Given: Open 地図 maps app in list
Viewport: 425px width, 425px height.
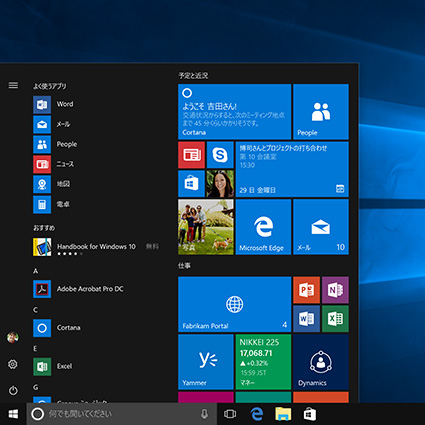Looking at the screenshot, I should 52,184.
